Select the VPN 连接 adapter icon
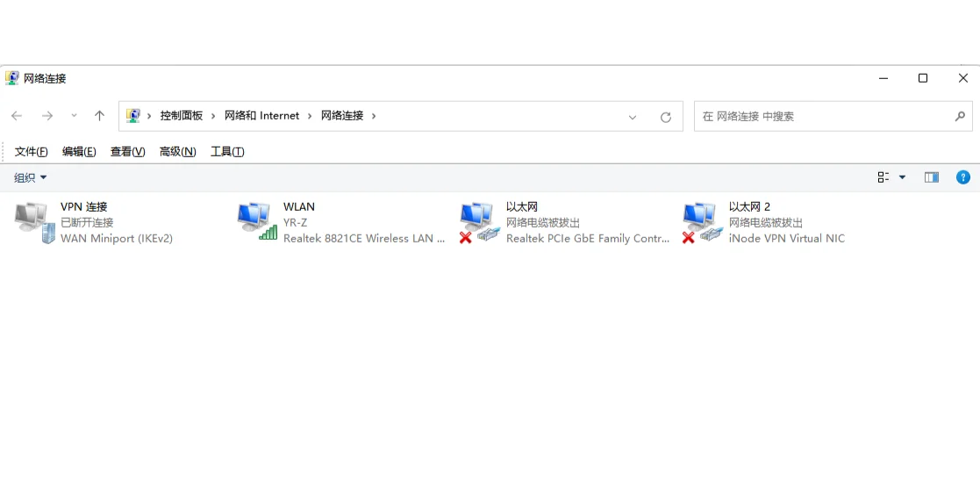The width and height of the screenshot is (980, 490). pos(34,222)
